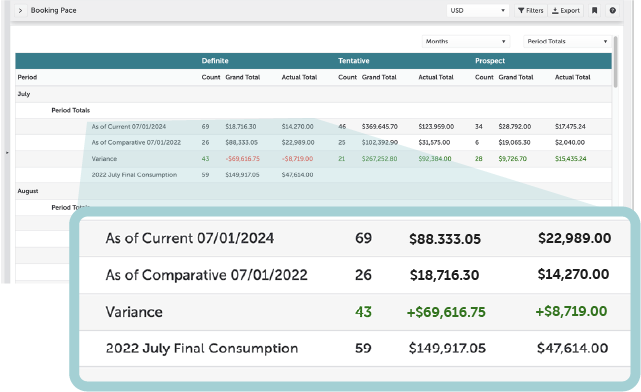This screenshot has width=641, height=392.
Task: Select the August period row
Action: coord(314,191)
